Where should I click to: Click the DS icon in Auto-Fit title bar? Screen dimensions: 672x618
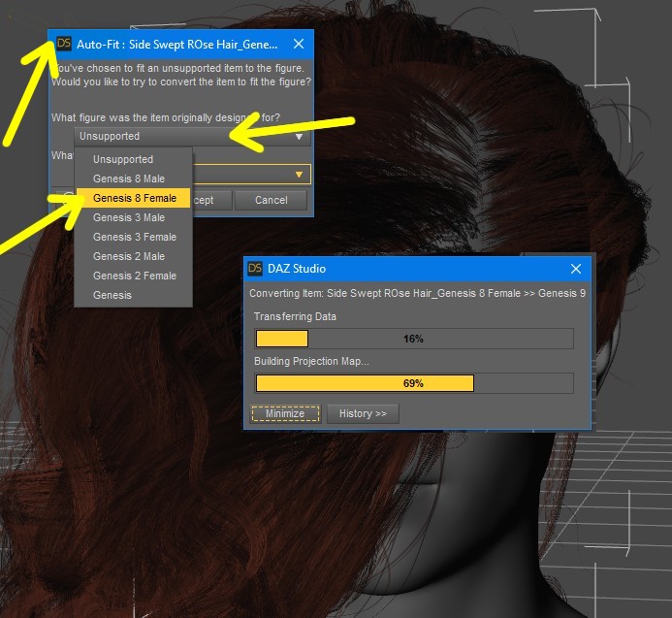click(64, 44)
